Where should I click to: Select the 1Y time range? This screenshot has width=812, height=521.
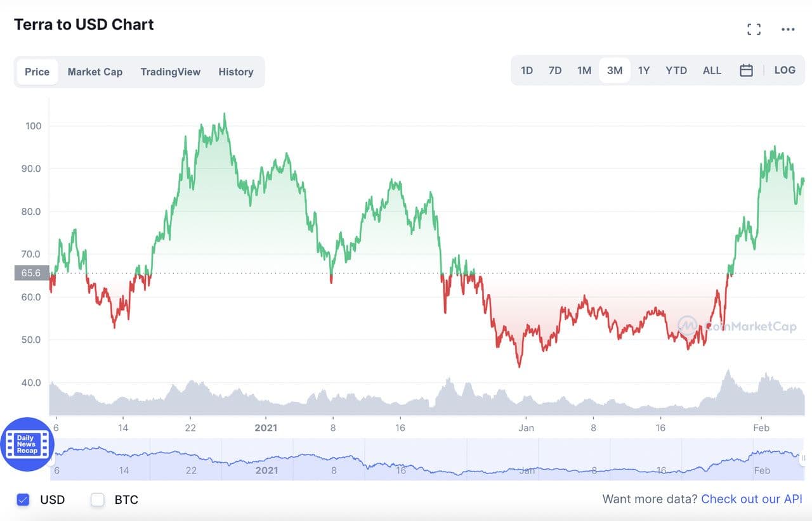point(644,70)
